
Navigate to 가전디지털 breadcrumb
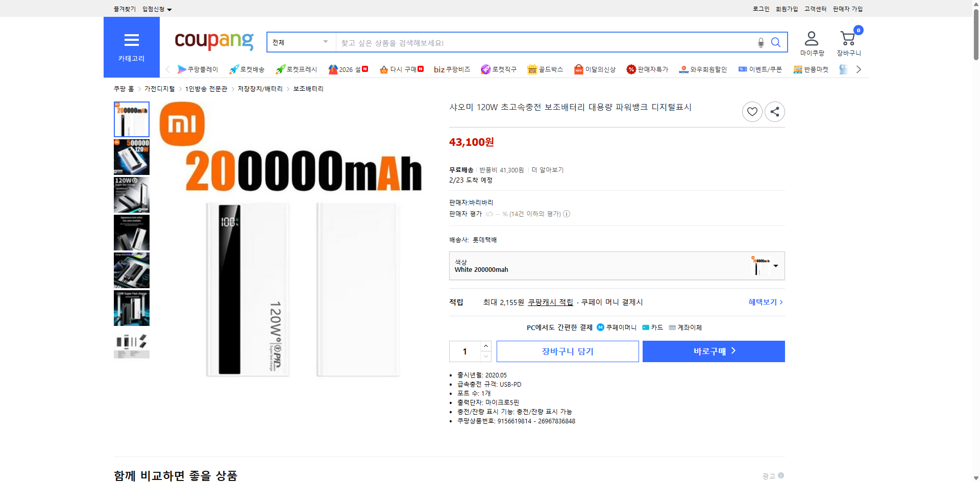tap(159, 88)
